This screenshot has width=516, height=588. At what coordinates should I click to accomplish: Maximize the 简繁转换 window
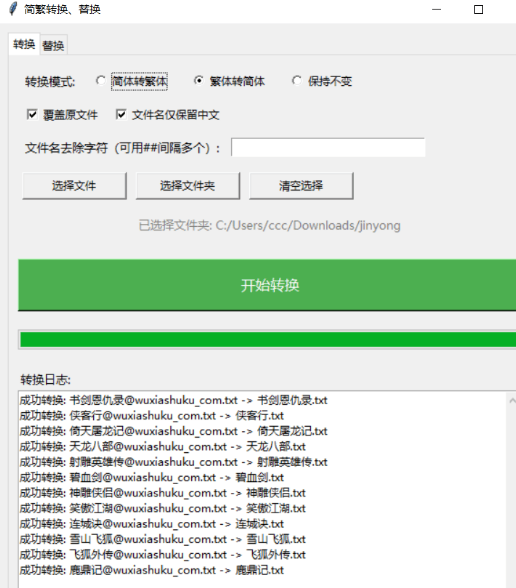pos(478,9)
